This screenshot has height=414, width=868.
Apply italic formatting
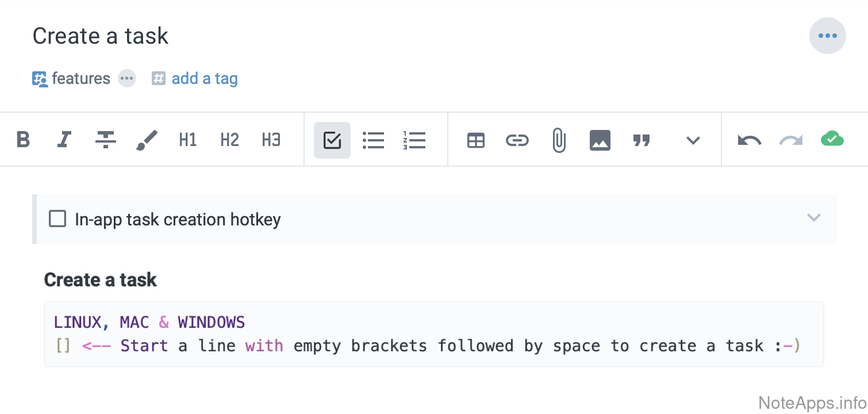tap(64, 140)
